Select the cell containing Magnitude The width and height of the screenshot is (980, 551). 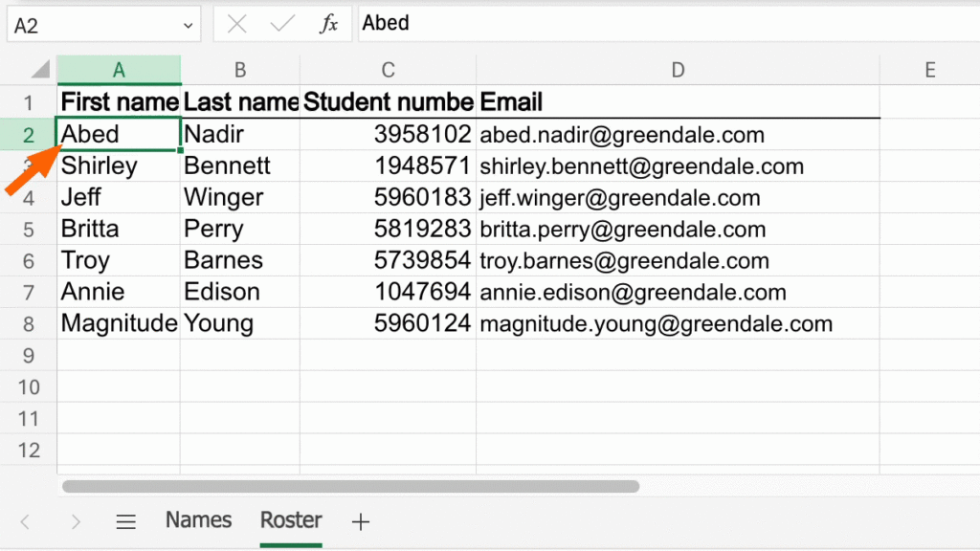117,323
